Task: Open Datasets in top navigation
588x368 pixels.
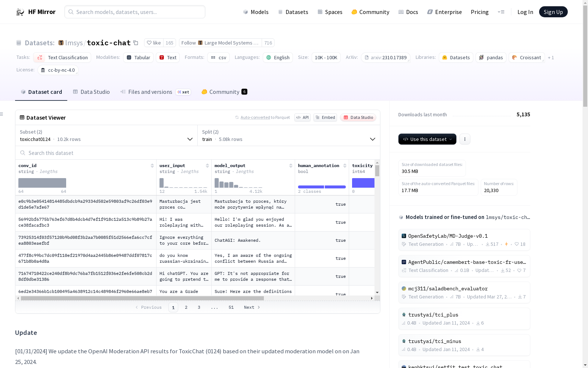Action: tap(293, 12)
